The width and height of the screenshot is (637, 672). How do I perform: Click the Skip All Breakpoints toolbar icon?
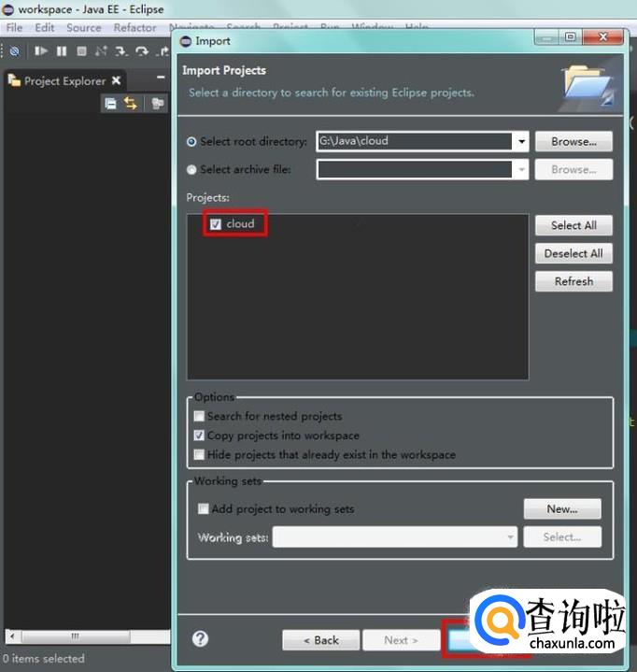pyautogui.click(x=15, y=51)
